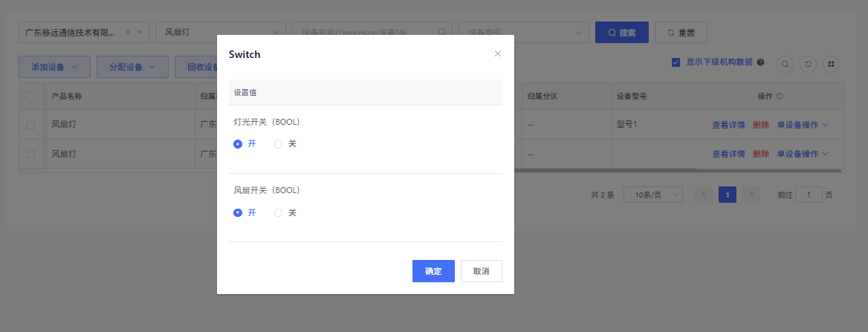The height and width of the screenshot is (332, 868).
Task: Open column settings grid icon
Action: pyautogui.click(x=831, y=65)
